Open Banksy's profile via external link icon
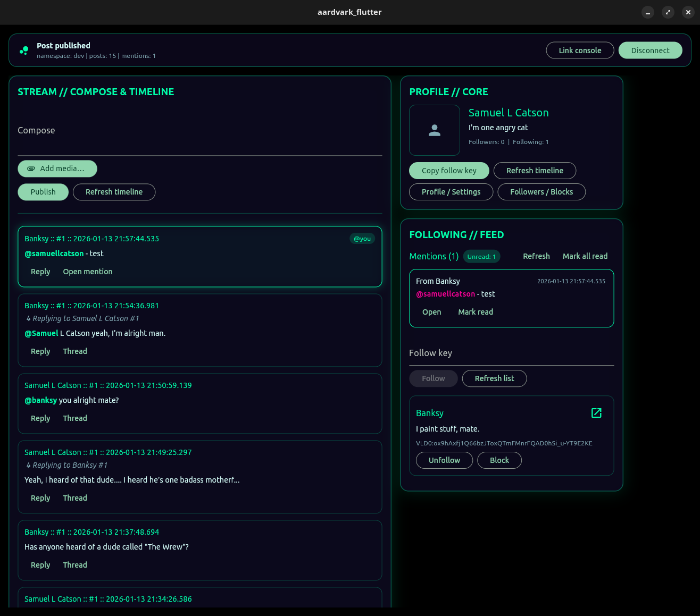This screenshot has height=616, width=700. pos(596,413)
